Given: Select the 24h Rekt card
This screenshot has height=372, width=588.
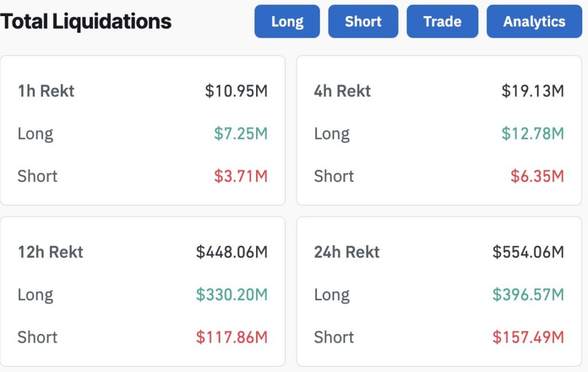Looking at the screenshot, I should (x=439, y=291).
